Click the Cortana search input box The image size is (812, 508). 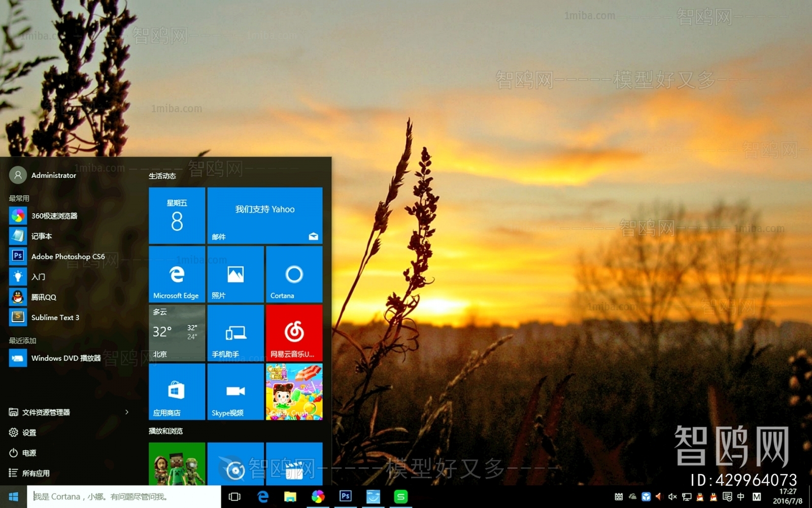(124, 496)
